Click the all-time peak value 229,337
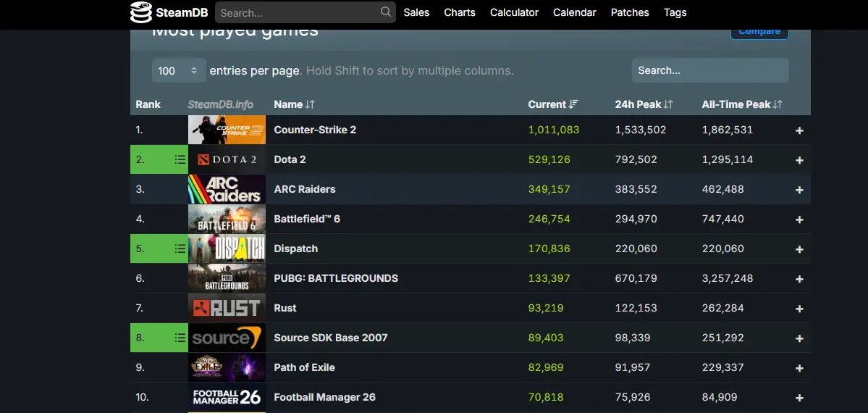 pyautogui.click(x=723, y=367)
